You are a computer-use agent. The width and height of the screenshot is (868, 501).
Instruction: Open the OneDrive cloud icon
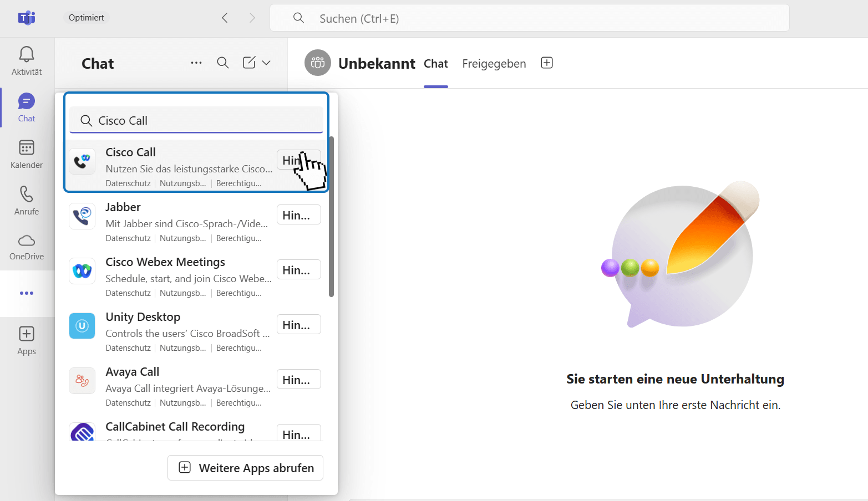tap(27, 241)
